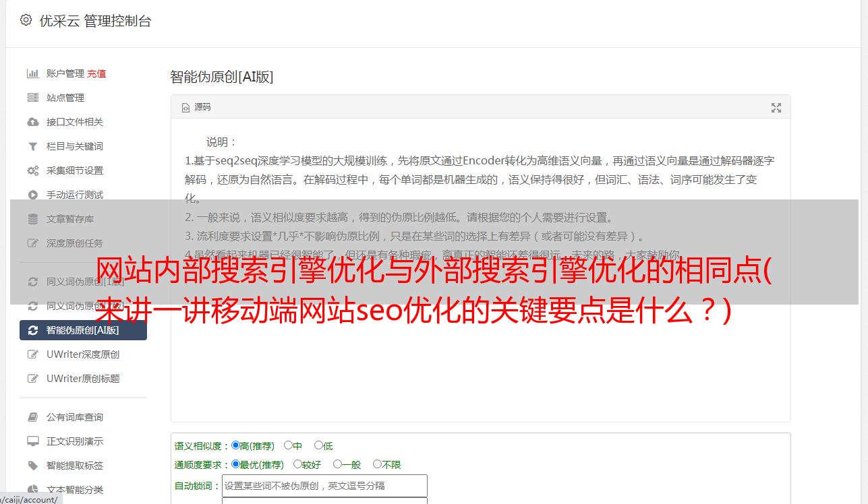Choose 通顺度要求 较好 radio option

[297, 464]
